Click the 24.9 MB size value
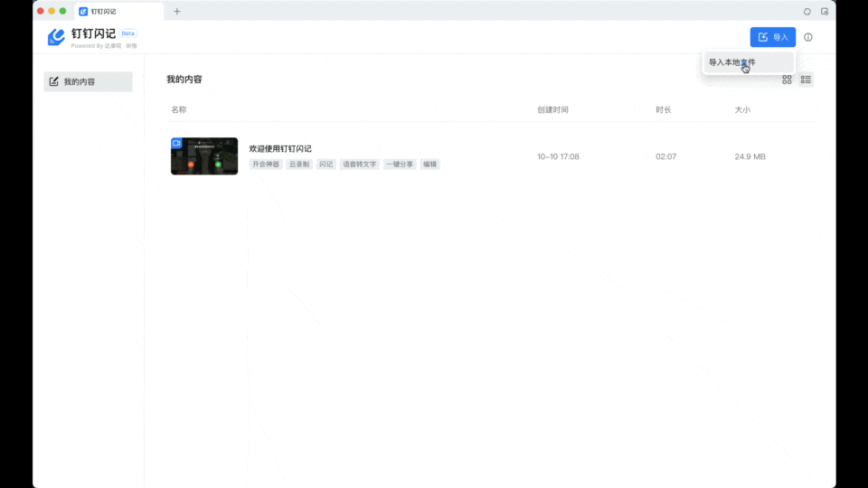Screen dimensions: 868x488 (750, 156)
